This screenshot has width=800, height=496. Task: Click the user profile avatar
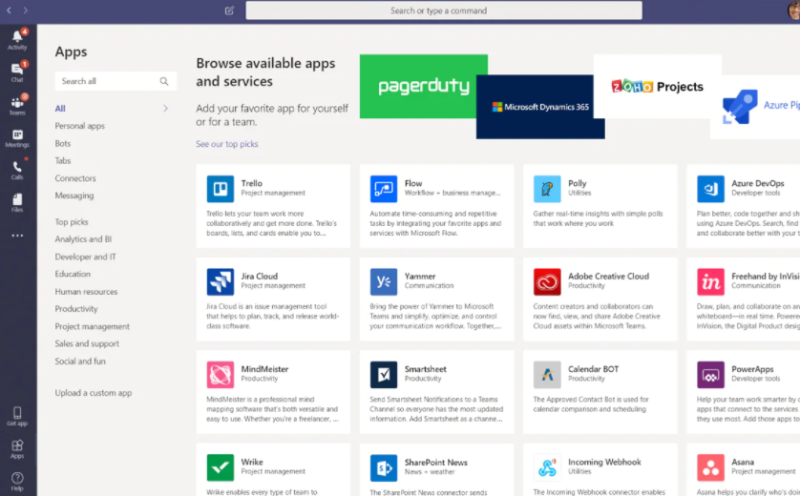794,10
